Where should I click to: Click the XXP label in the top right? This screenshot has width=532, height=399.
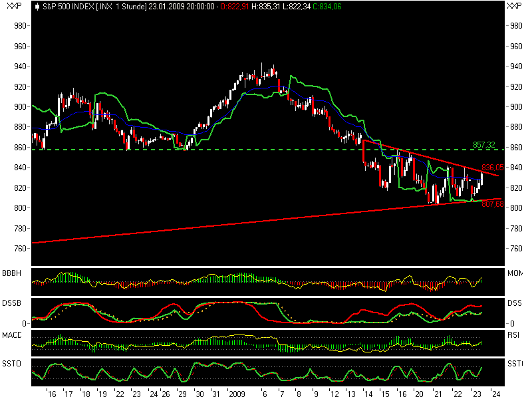coord(514,7)
